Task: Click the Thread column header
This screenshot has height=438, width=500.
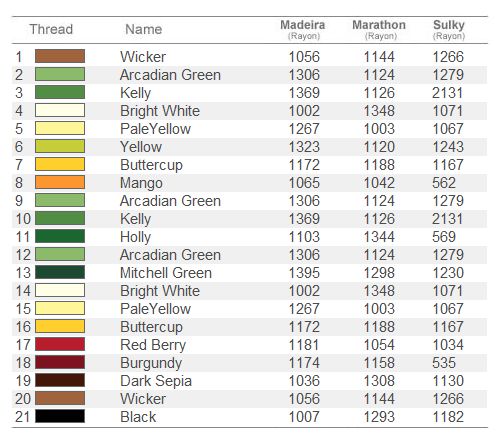Action: 51,29
